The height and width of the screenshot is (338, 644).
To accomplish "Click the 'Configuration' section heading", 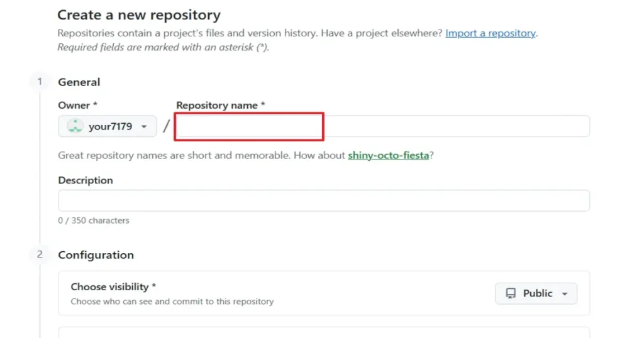I will [x=96, y=255].
